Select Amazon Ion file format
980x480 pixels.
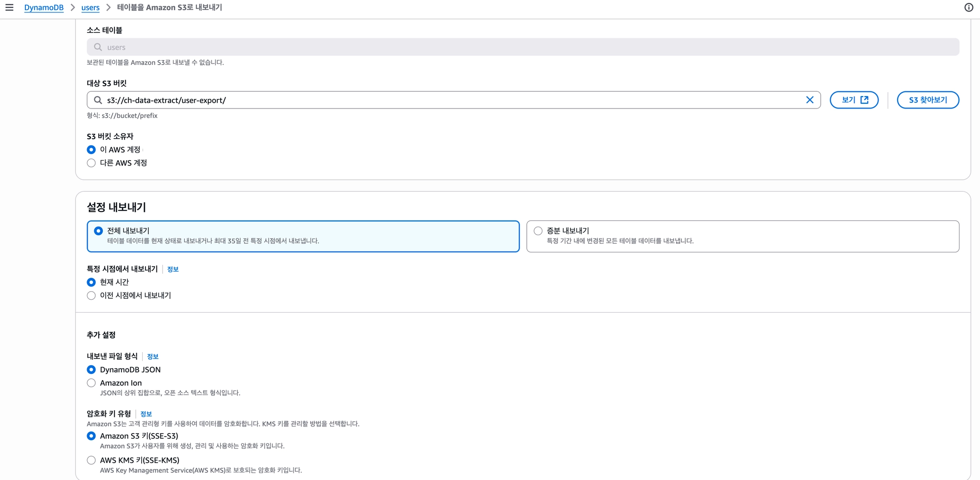click(x=91, y=383)
